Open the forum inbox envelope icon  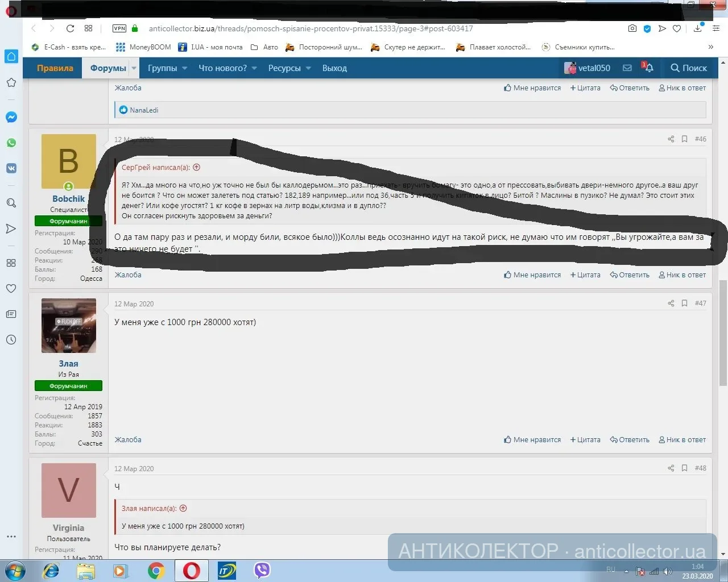[x=627, y=68]
